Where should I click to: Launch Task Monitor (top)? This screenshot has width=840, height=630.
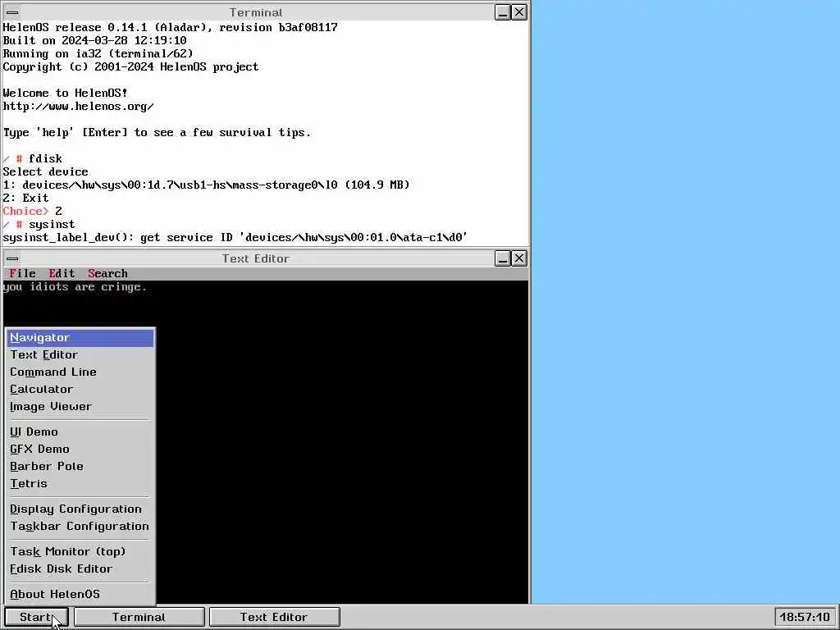click(x=80, y=551)
